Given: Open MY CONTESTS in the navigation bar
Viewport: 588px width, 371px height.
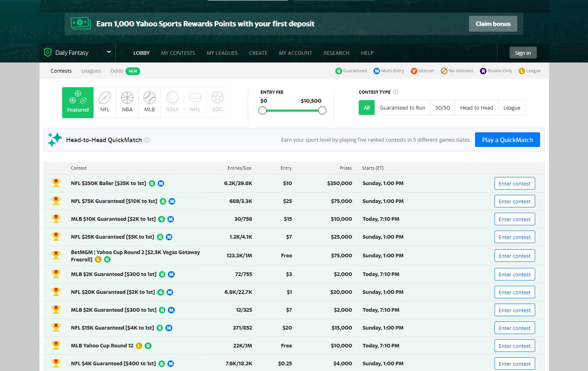Looking at the screenshot, I should (178, 53).
